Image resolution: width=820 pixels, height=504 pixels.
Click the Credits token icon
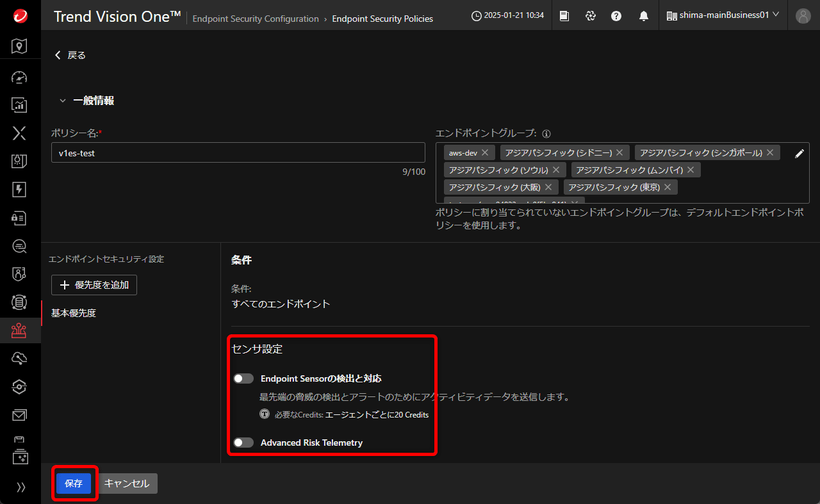(x=265, y=414)
